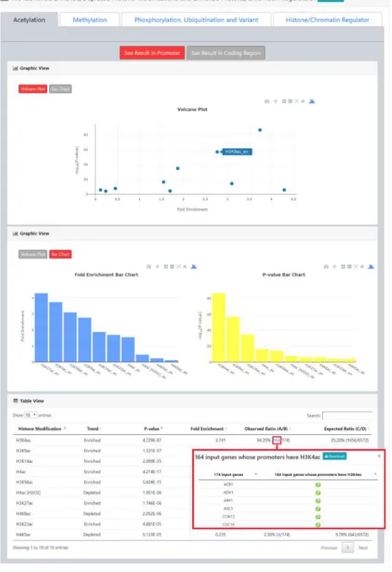The height and width of the screenshot is (572, 392).
Task: Sort table by Expected Ratio (C/D) column
Action: (x=345, y=429)
